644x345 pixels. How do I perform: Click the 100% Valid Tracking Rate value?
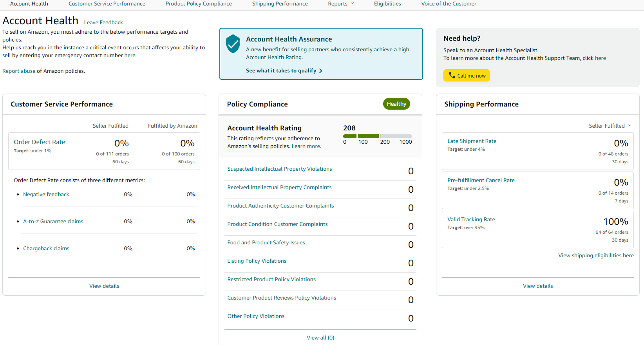tap(616, 222)
